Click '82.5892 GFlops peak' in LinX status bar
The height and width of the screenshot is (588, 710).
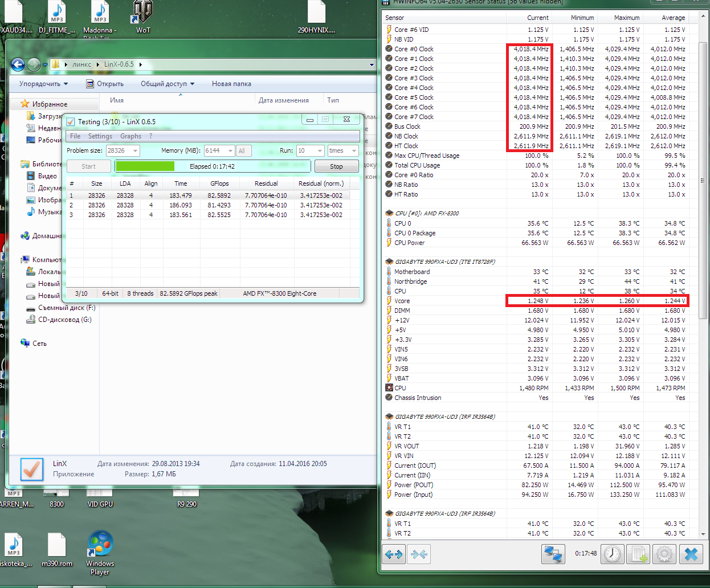pos(189,293)
